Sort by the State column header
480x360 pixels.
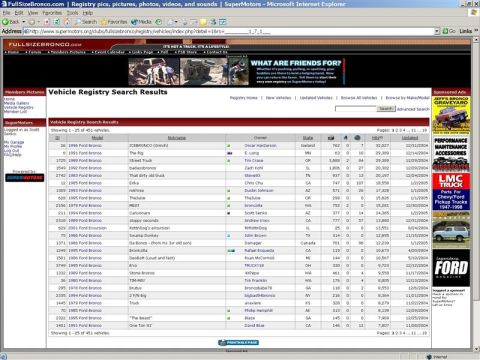click(x=308, y=138)
